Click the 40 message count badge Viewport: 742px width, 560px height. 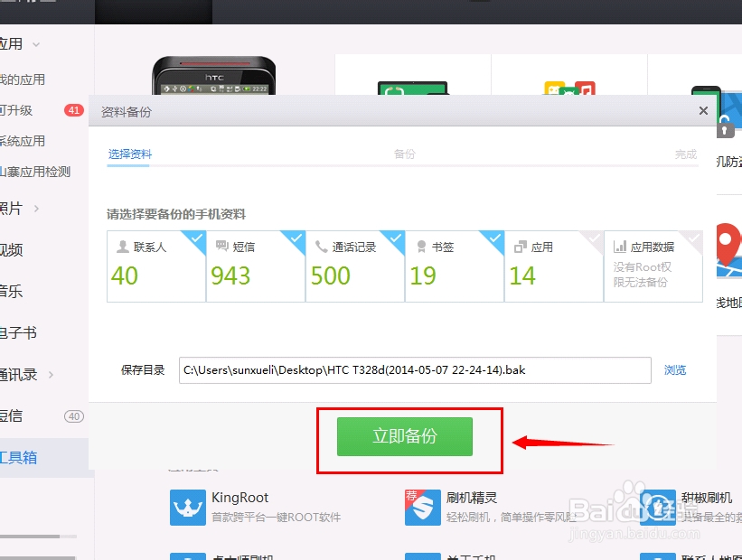coord(74,416)
